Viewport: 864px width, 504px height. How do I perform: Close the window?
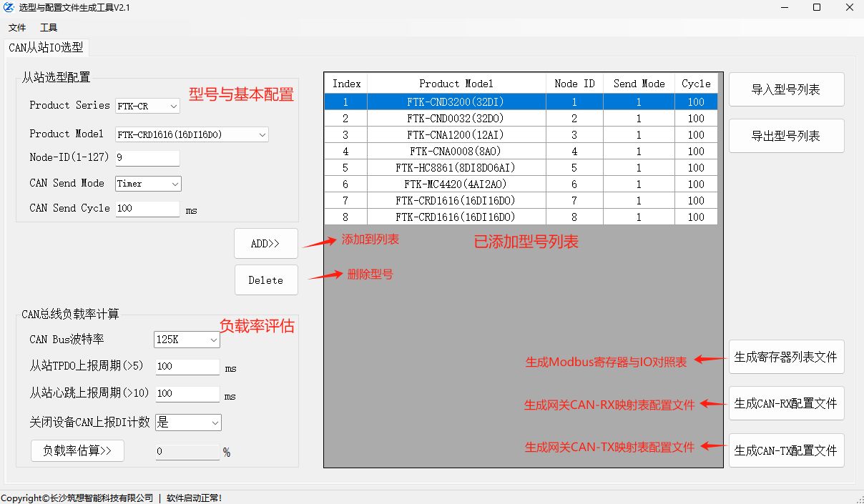(x=849, y=8)
